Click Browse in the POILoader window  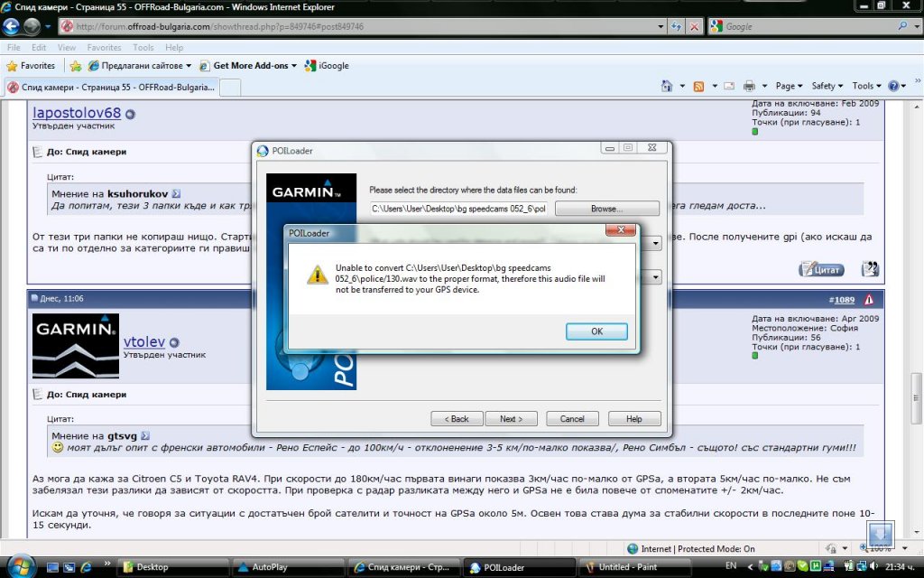pos(607,209)
